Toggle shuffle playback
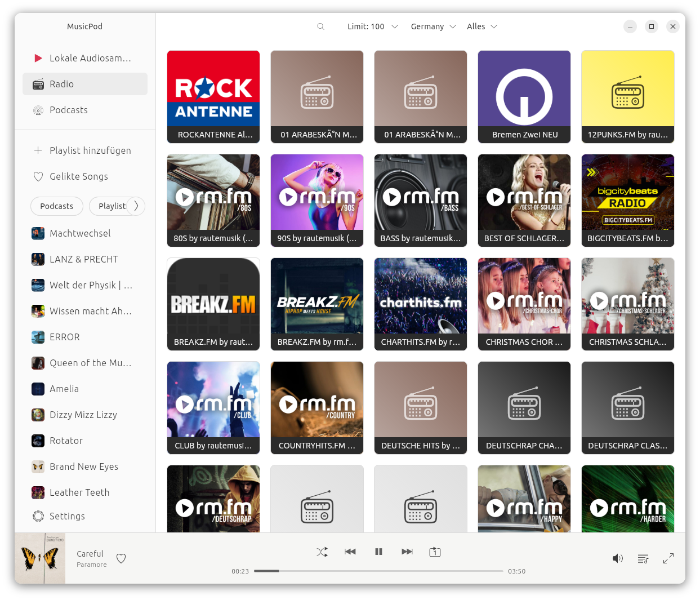This screenshot has width=700, height=600. 322,552
